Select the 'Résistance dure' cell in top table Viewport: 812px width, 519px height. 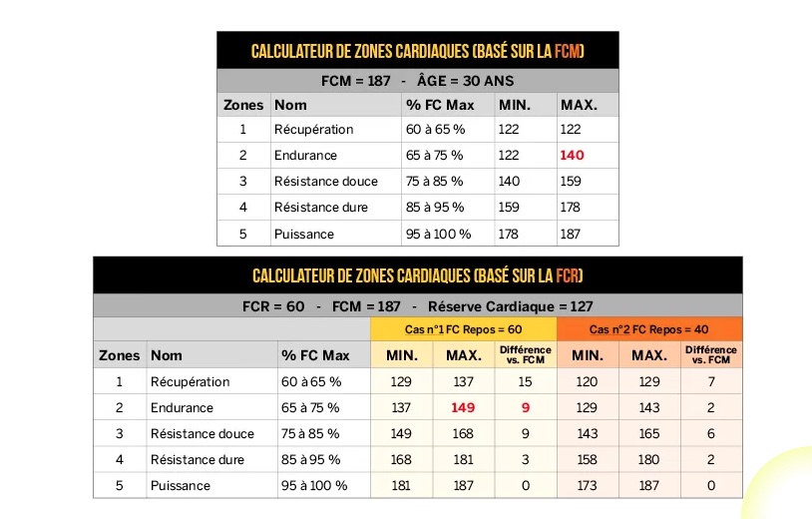click(x=321, y=208)
